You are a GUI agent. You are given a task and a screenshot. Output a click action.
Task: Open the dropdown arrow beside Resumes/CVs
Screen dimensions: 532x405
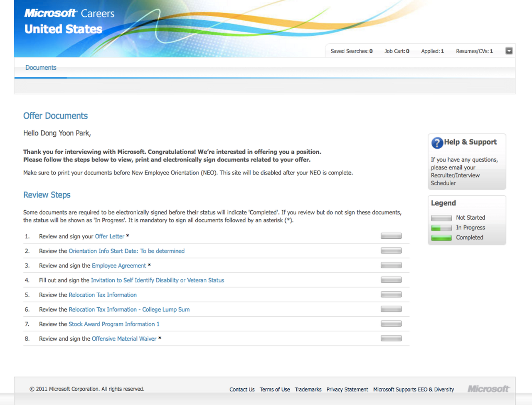click(x=509, y=51)
